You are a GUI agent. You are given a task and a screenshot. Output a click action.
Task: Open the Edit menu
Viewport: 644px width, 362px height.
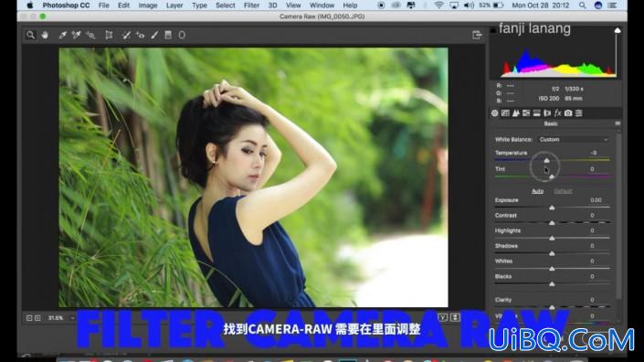[x=123, y=5]
